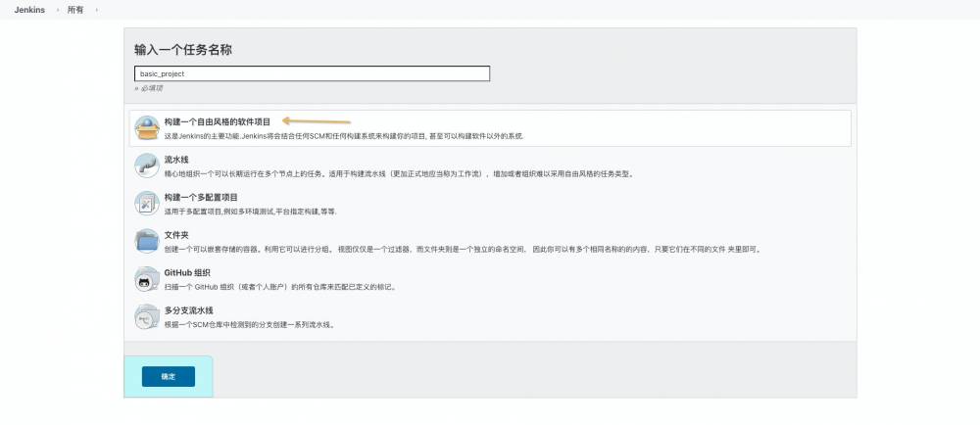Viewport: 980px width, 425px height.
Task: Select the GitHub organization octocat icon
Action: pyautogui.click(x=147, y=279)
